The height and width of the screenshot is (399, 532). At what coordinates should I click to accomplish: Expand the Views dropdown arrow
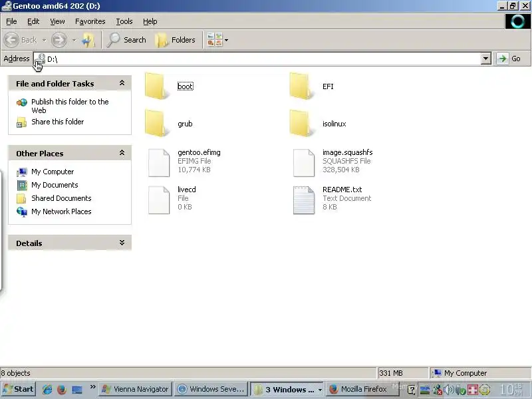coord(226,40)
